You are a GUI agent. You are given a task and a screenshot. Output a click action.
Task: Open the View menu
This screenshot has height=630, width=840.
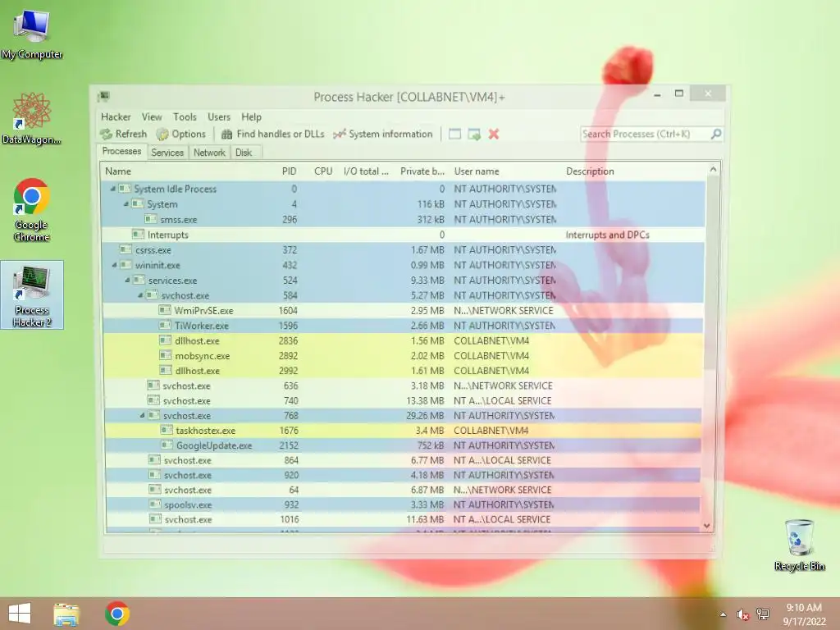152,116
